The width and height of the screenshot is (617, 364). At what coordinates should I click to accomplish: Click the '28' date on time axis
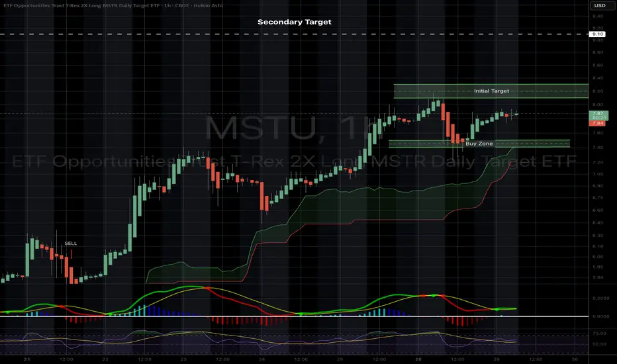(418, 359)
